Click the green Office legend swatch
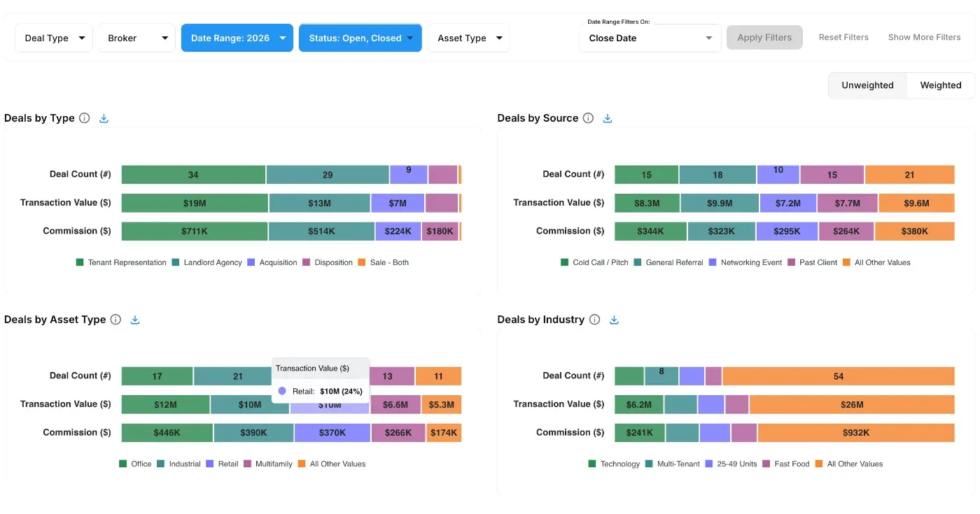This screenshot has height=514, width=980. [123, 464]
